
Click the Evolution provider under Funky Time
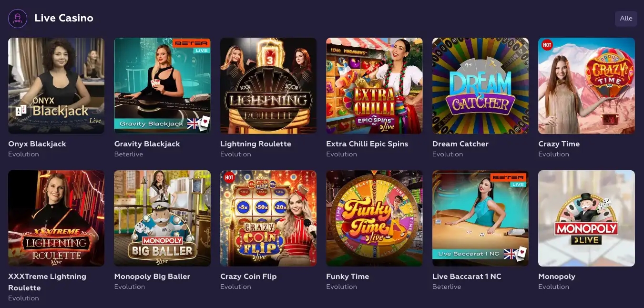[x=341, y=287]
